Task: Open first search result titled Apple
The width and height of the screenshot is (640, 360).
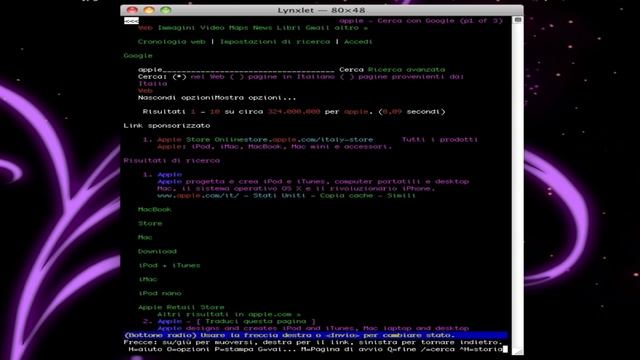Action: pos(169,175)
